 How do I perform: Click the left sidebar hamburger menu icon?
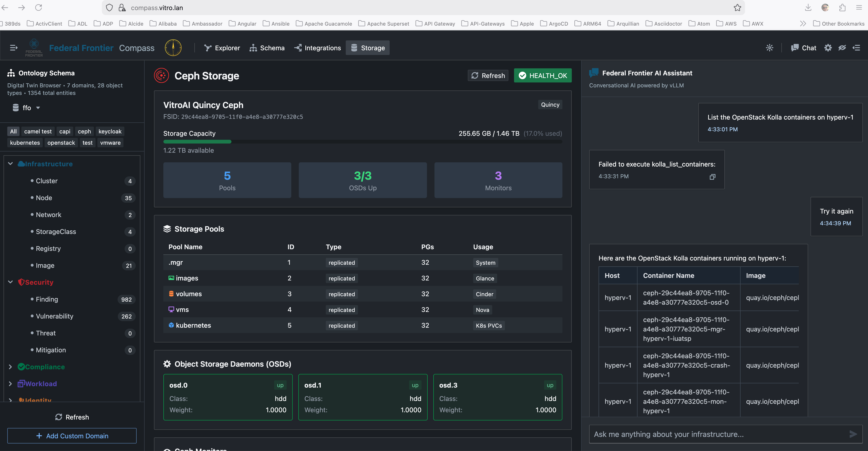point(13,48)
